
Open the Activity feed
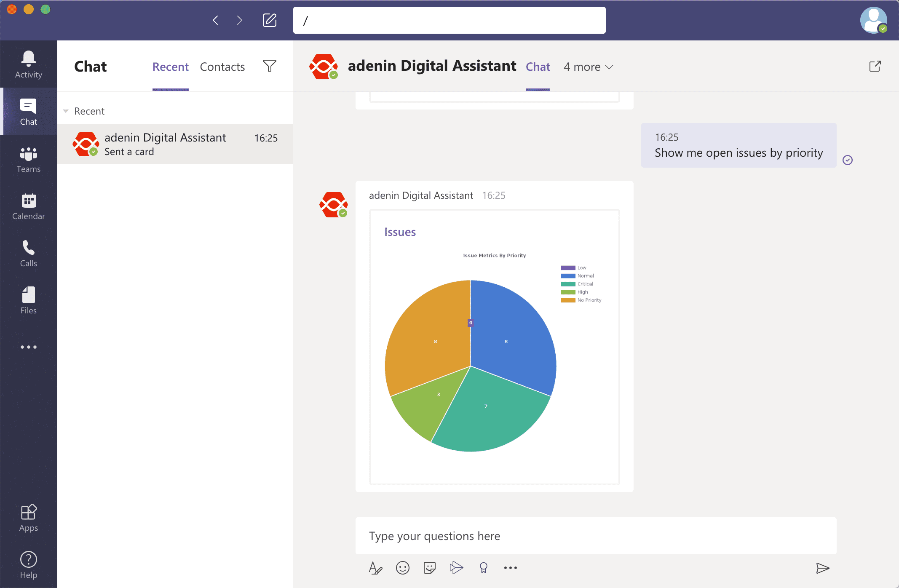click(29, 64)
